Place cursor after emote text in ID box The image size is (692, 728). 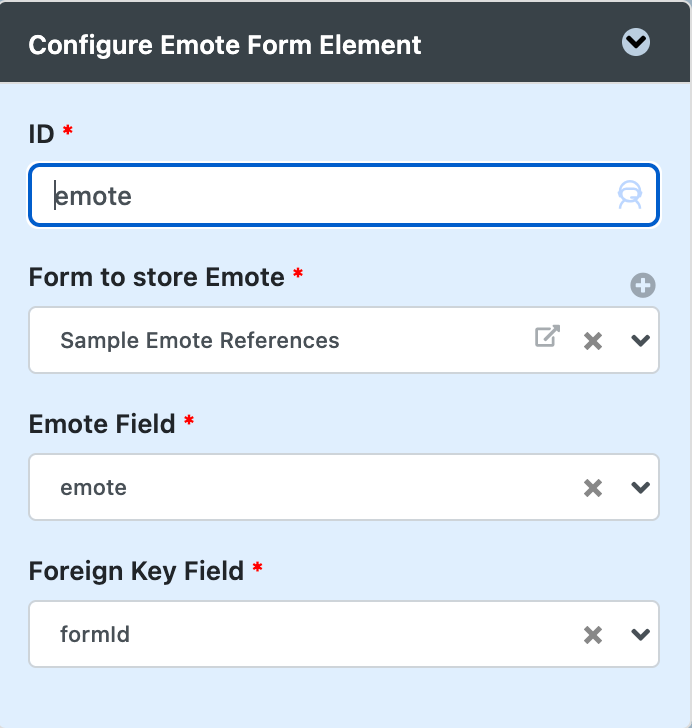(133, 196)
